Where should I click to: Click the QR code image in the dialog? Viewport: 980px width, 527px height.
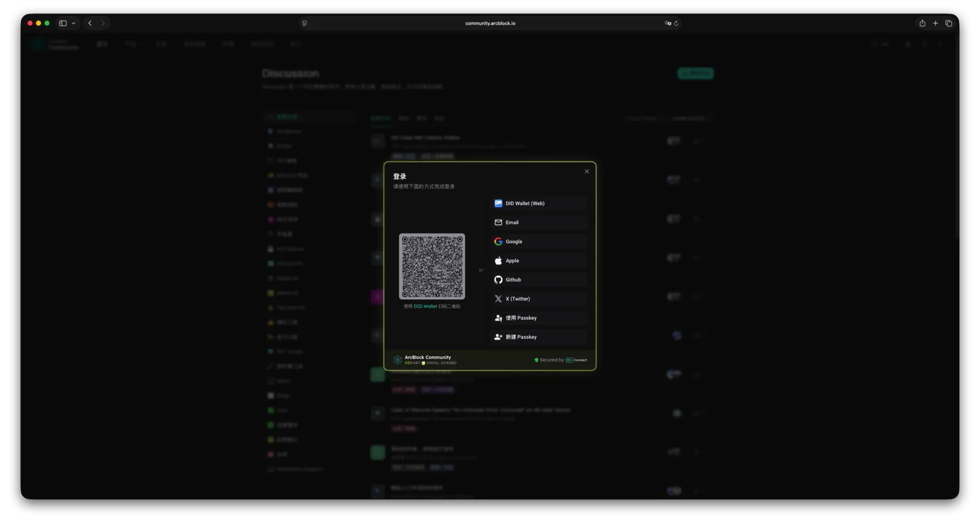pyautogui.click(x=432, y=267)
